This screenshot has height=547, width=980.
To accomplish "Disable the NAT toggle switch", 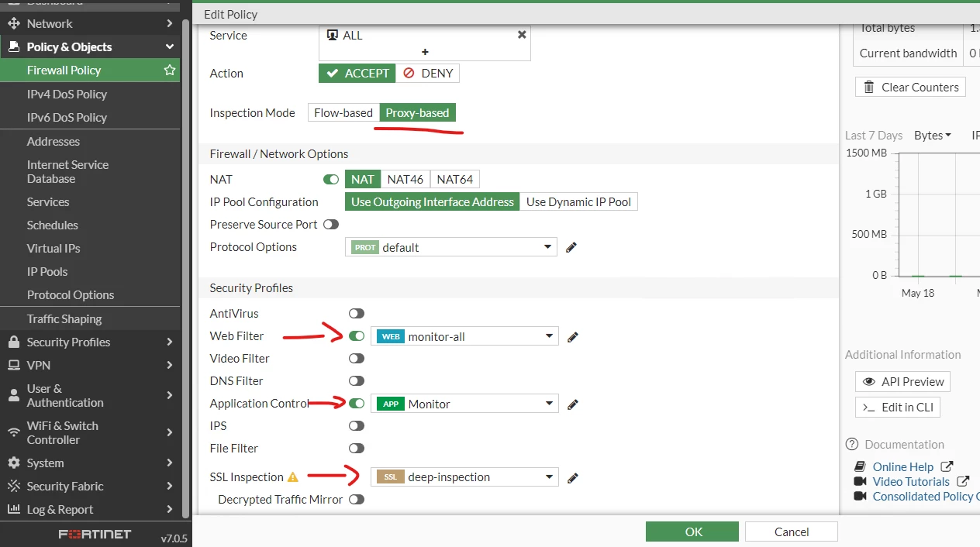I will click(331, 180).
